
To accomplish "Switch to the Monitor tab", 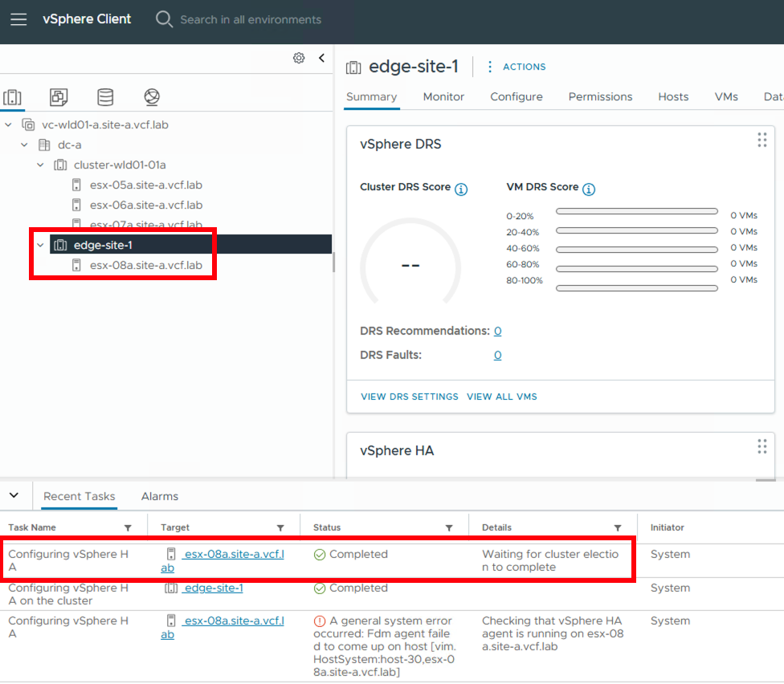I will pyautogui.click(x=443, y=96).
